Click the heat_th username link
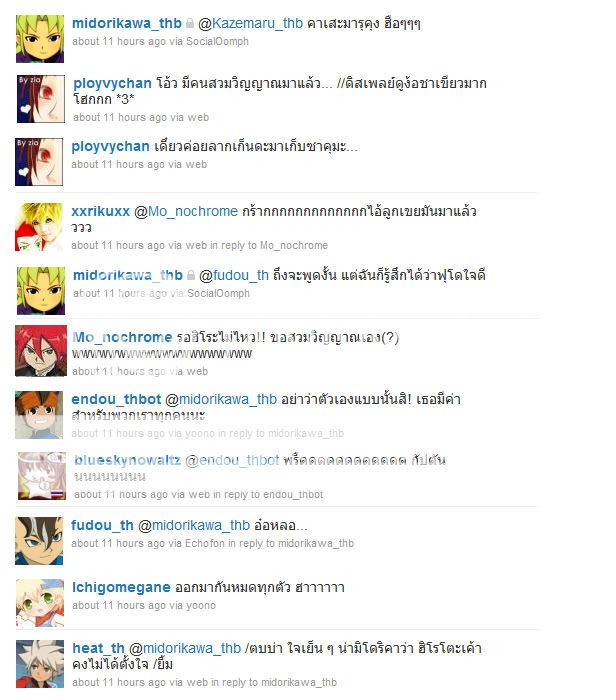 pos(98,648)
